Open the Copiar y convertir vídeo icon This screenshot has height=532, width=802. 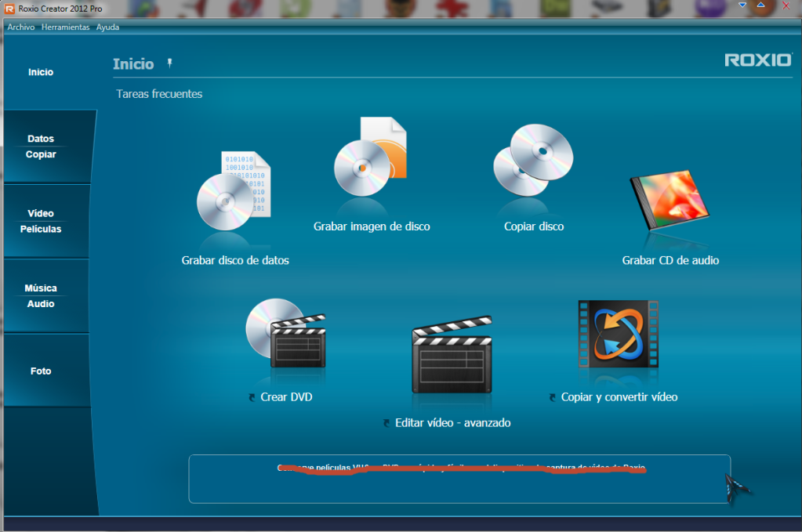(x=619, y=334)
